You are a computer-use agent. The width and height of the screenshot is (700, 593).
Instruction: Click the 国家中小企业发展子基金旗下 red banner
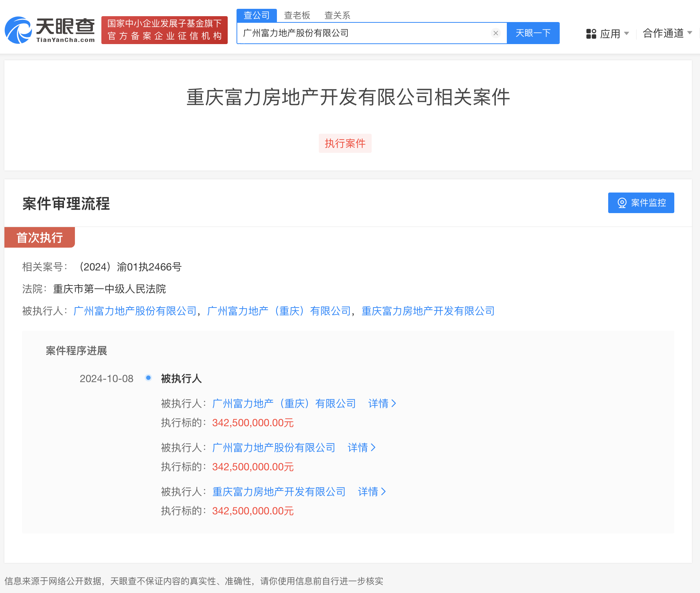click(165, 30)
